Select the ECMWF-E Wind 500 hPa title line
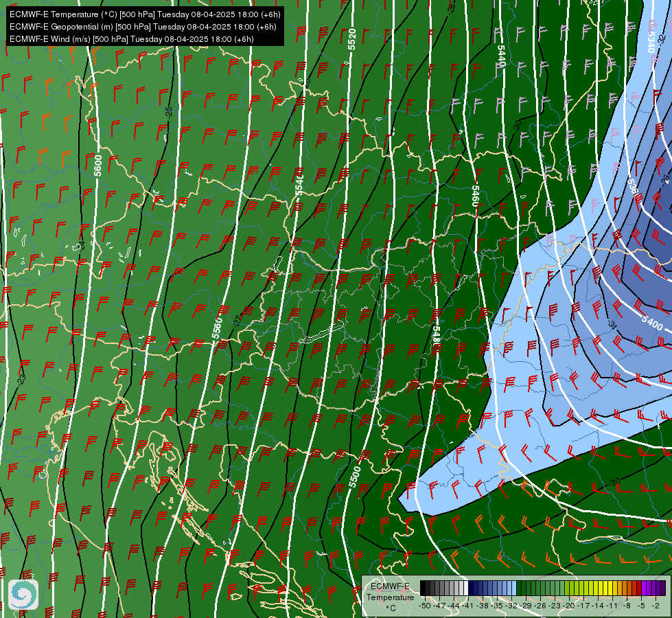This screenshot has height=618, width=672. 132,39
